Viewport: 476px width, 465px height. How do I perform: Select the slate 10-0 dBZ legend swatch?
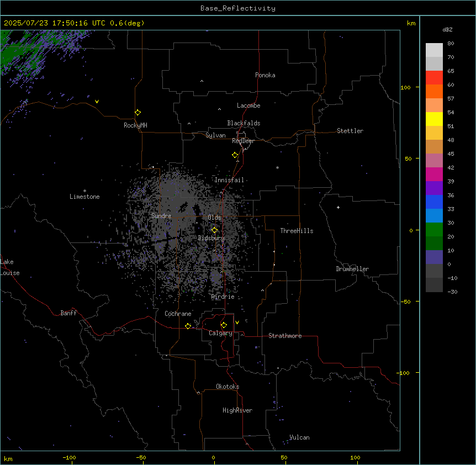tap(434, 257)
